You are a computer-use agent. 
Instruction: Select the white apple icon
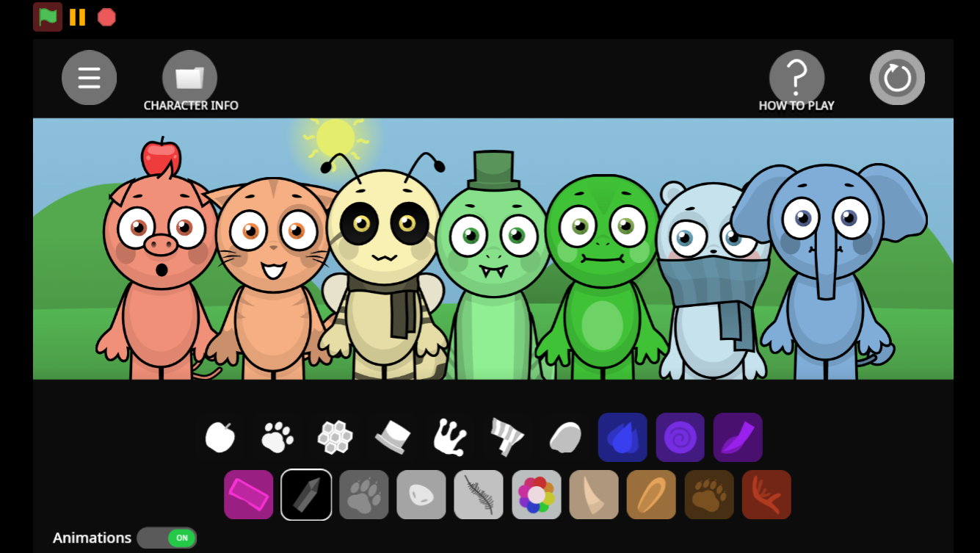pos(220,438)
